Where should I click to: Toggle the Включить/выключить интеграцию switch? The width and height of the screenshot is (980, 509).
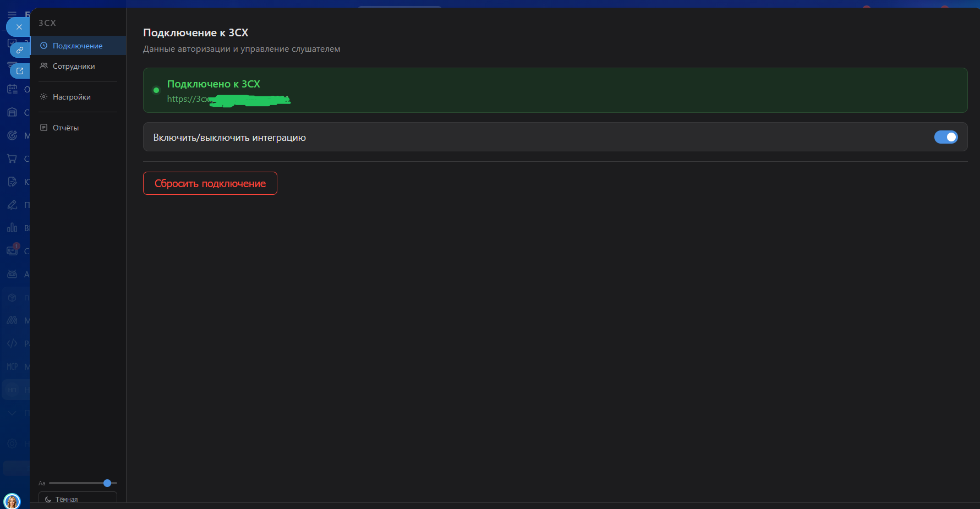point(946,137)
